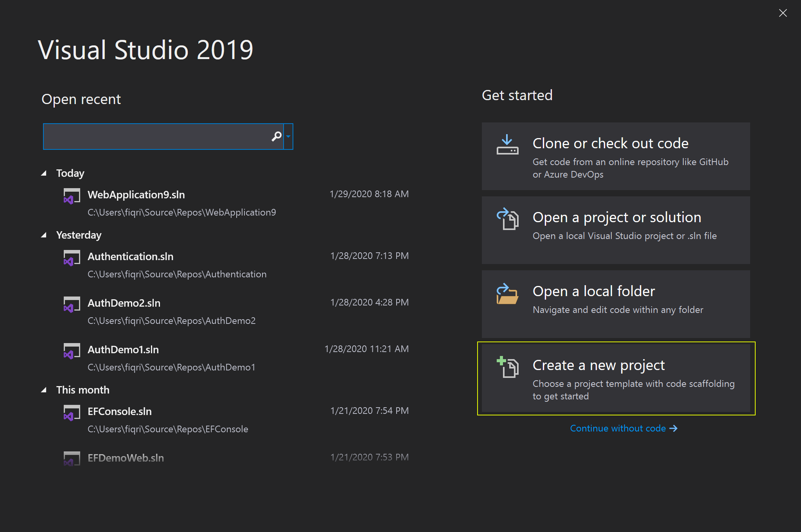The image size is (801, 532).
Task: Focus the Open recent search field
Action: pyautogui.click(x=156, y=137)
